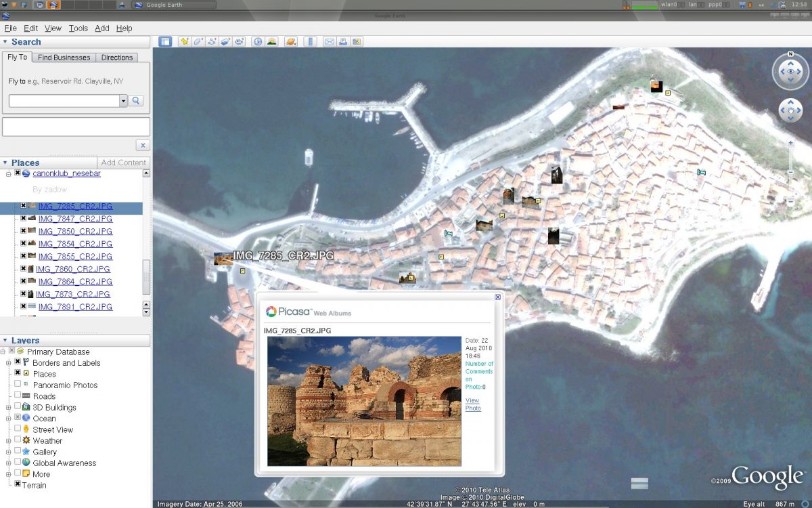Click the Weather sun layer icon
The image size is (812, 508).
coord(26,440)
